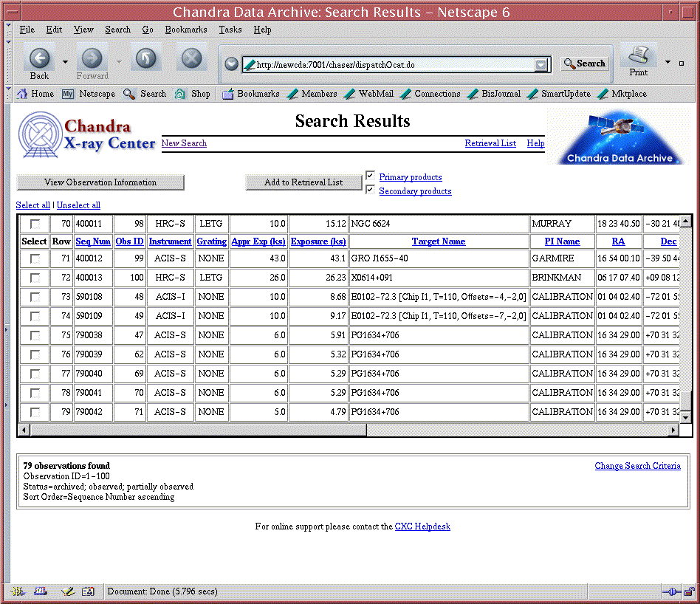The height and width of the screenshot is (604, 700).
Task: Expand the URL address bar dropdown
Action: pos(543,65)
